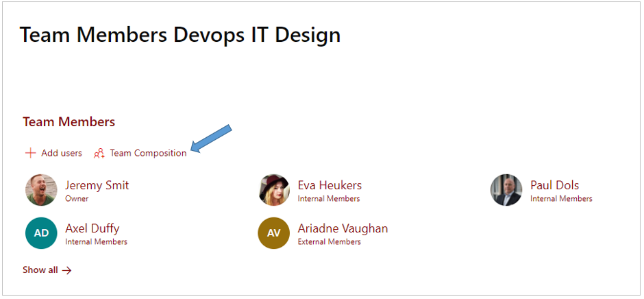Open Paul Dols' profile photo
Viewport: 644px width, 299px height.
pyautogui.click(x=506, y=189)
